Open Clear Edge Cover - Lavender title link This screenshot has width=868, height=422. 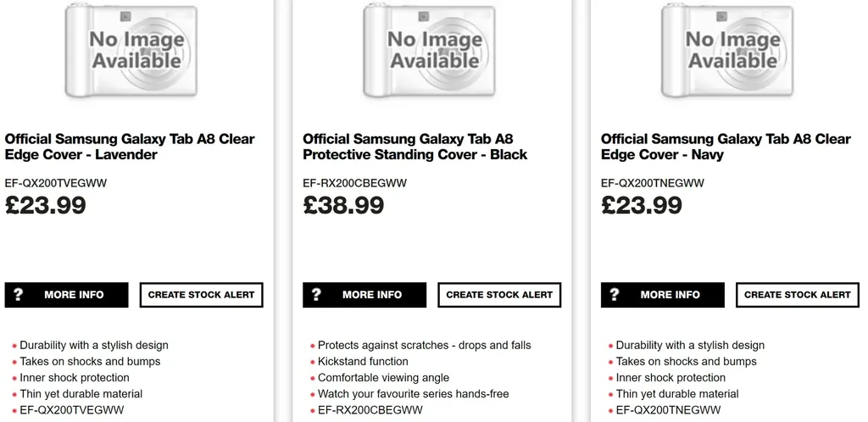(130, 147)
